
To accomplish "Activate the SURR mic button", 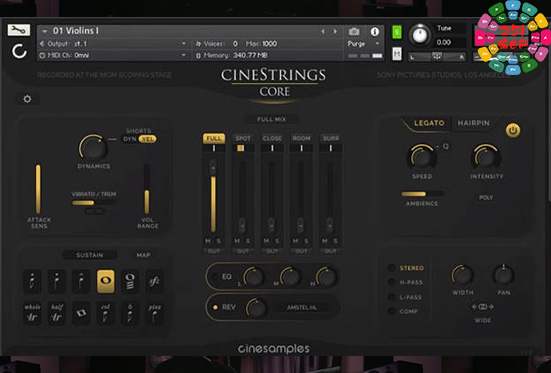I will click(x=330, y=138).
